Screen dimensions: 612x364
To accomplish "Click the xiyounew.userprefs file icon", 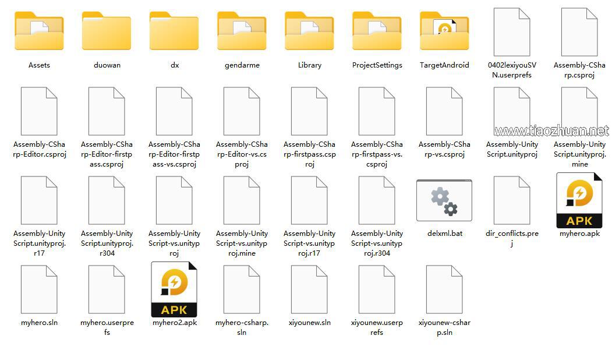I will pyautogui.click(x=377, y=289).
